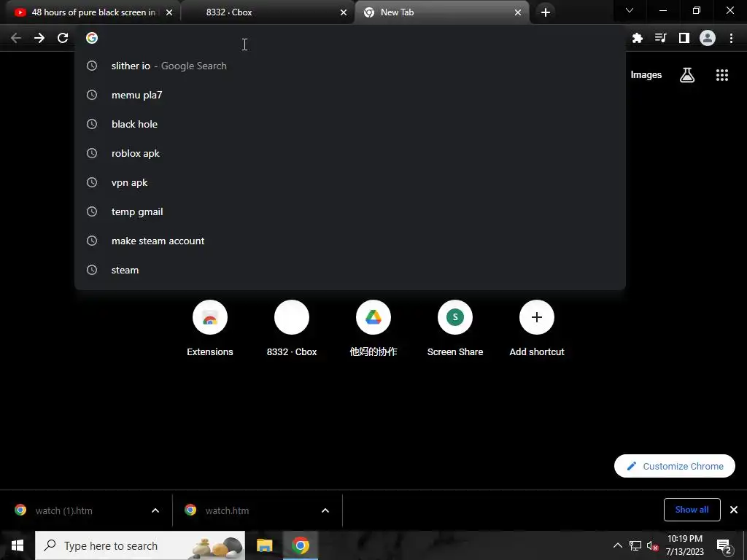The height and width of the screenshot is (560, 747).
Task: Expand options for watch (1).htm download
Action: pyautogui.click(x=155, y=510)
